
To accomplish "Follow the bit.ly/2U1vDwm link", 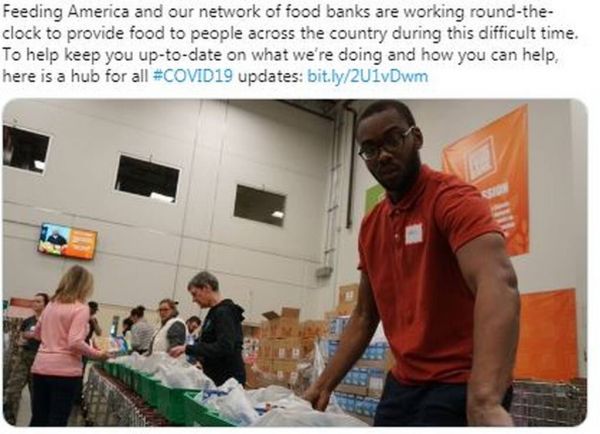I will [x=368, y=76].
